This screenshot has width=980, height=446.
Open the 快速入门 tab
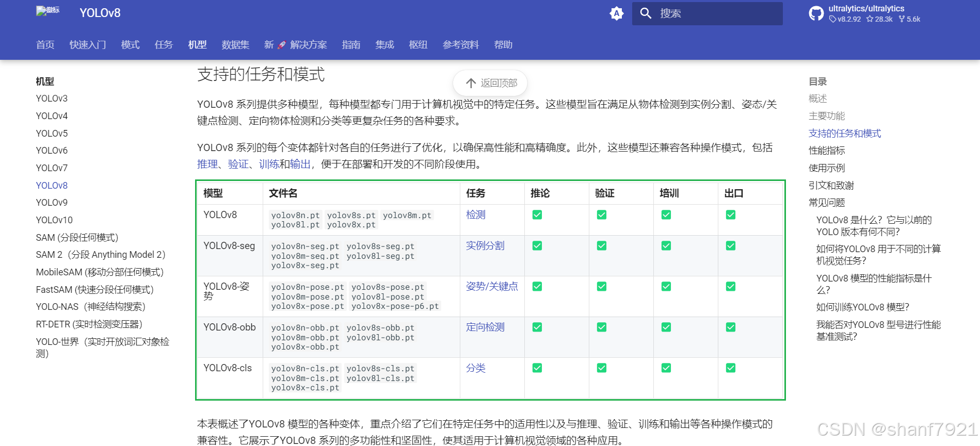[88, 45]
